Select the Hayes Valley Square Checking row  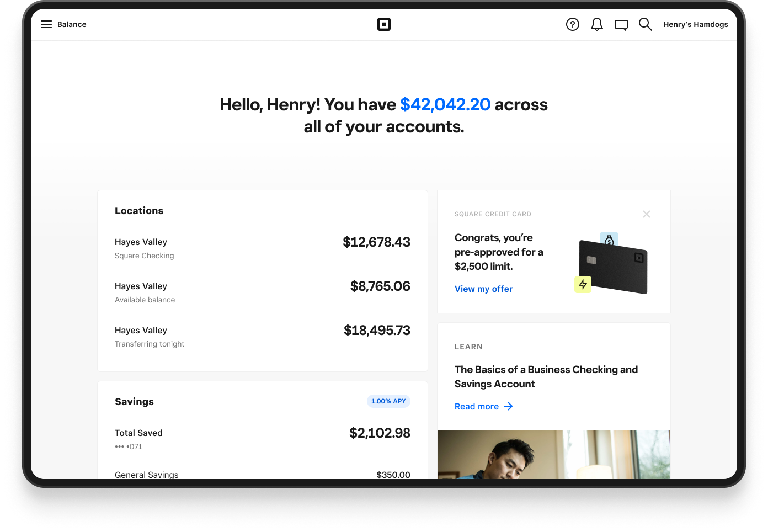(x=262, y=248)
